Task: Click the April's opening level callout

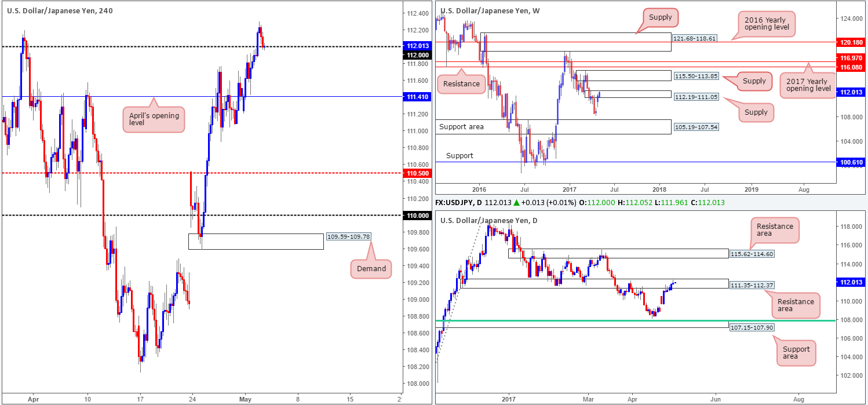Action: click(154, 120)
